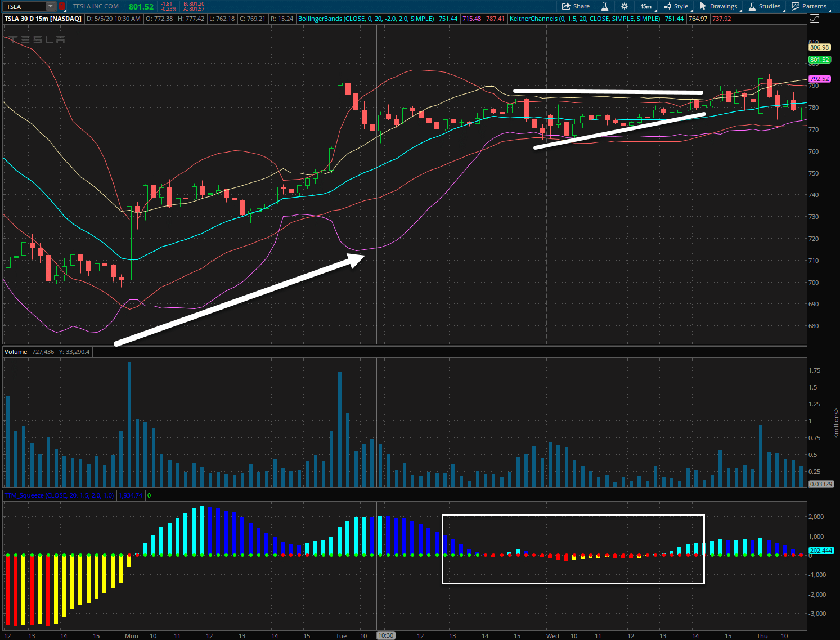Expand the TSLA symbol dropdown arrow
840x640 pixels.
coord(51,6)
